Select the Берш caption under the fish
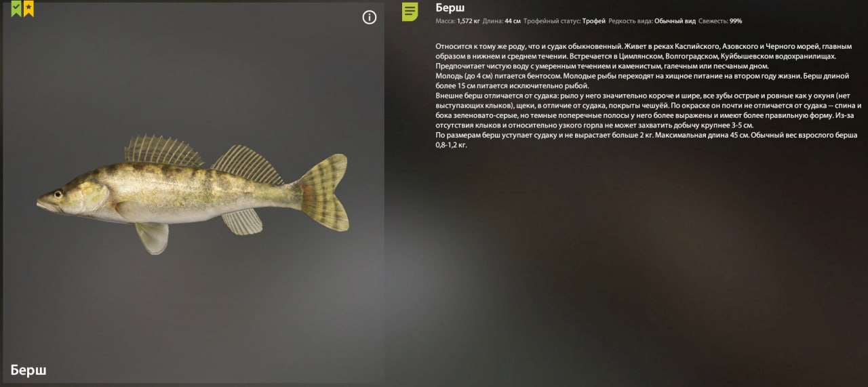868x387 pixels. tap(28, 370)
